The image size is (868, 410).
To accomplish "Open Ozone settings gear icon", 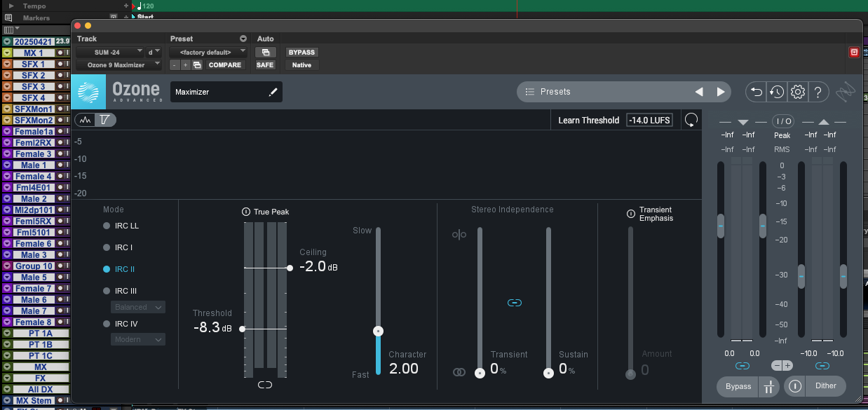I will [x=797, y=91].
